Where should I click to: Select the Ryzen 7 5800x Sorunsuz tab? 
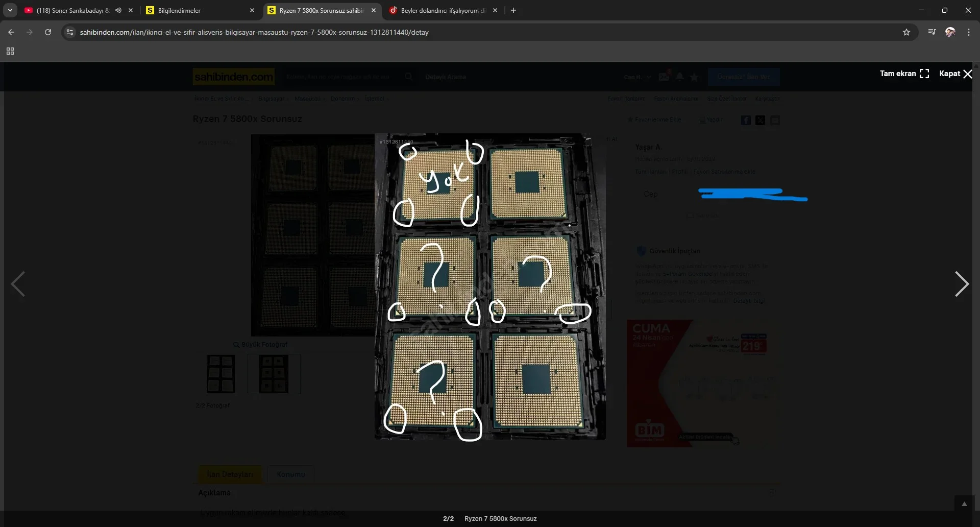click(x=322, y=10)
